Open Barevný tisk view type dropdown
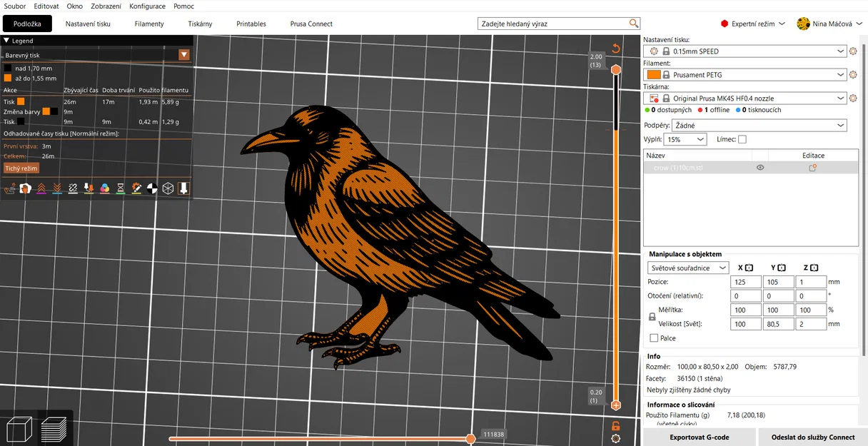Viewport: 868px width, 446px height. [184, 55]
